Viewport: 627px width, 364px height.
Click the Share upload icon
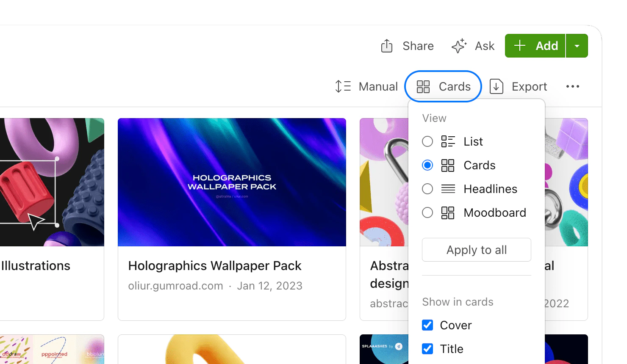click(386, 46)
